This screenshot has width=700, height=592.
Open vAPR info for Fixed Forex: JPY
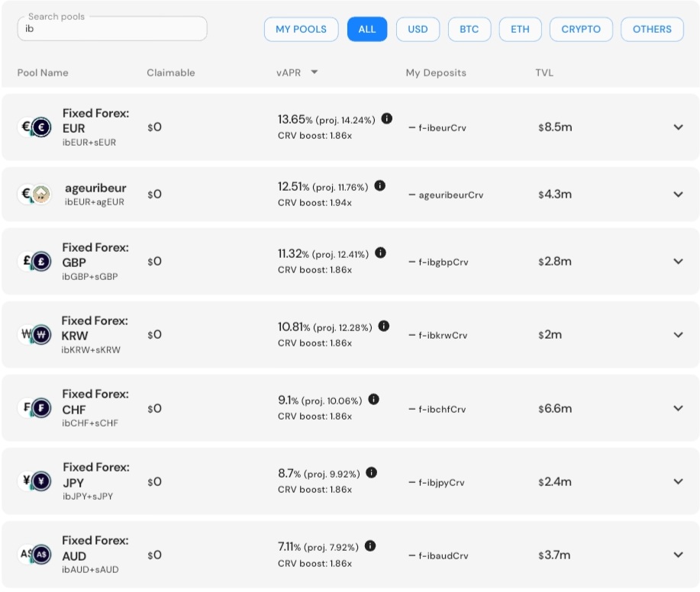click(x=372, y=472)
